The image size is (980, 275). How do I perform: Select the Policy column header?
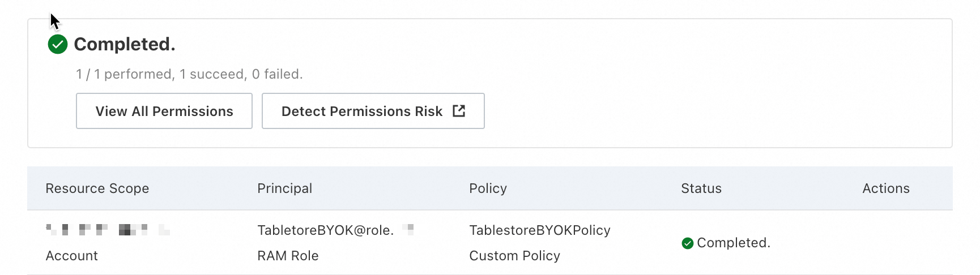pos(488,188)
